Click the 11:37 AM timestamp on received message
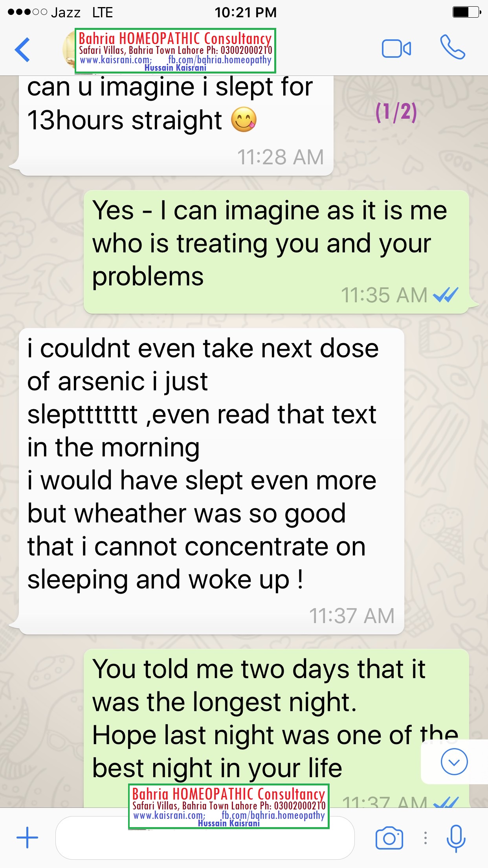The height and width of the screenshot is (868, 488). click(x=352, y=616)
